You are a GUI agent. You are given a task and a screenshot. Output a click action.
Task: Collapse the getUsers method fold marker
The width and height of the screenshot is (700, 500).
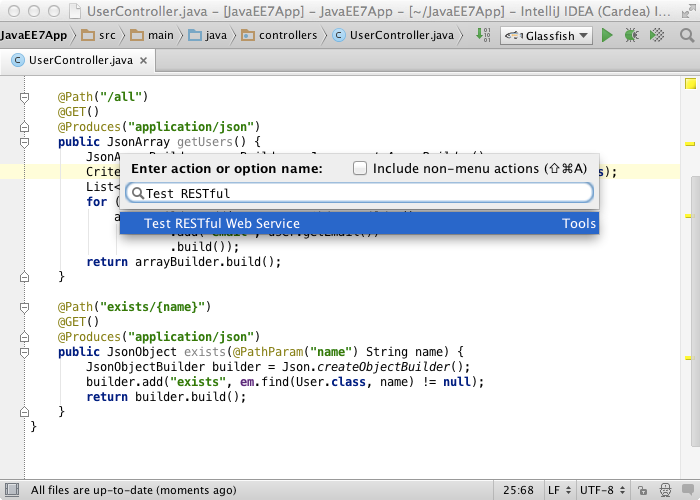[x=25, y=142]
